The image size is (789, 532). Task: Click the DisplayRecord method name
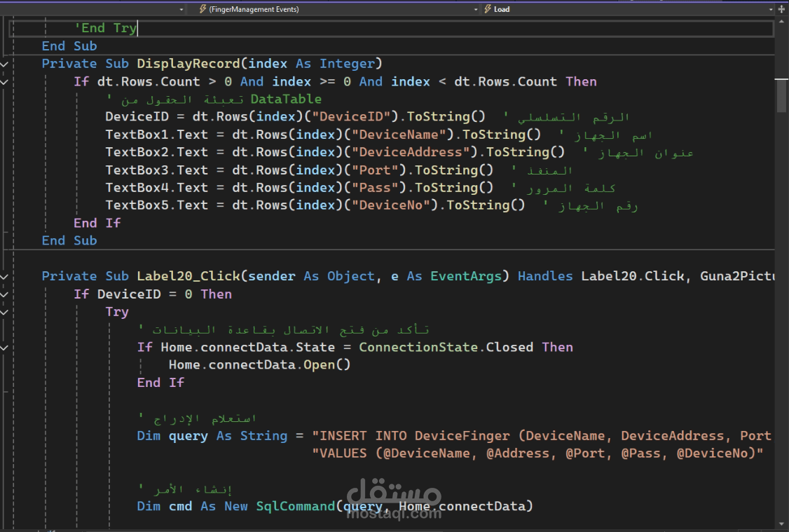coord(188,64)
